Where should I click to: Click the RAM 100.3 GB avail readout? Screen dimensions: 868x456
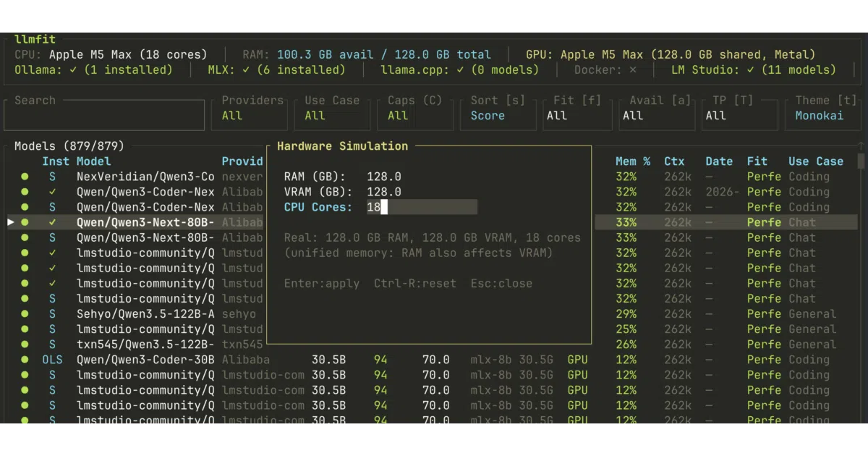pos(367,54)
